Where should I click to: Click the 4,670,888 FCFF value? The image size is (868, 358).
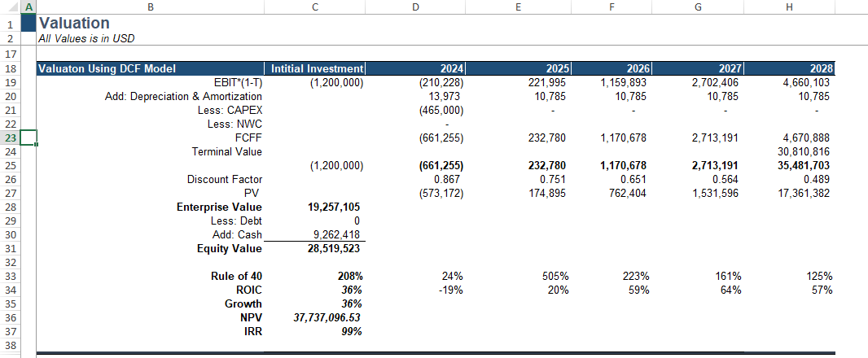pyautogui.click(x=806, y=138)
